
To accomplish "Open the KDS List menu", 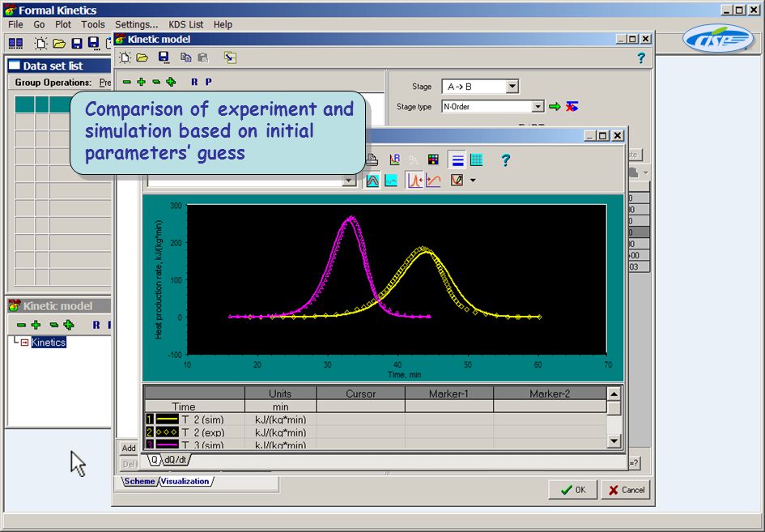I will pyautogui.click(x=186, y=24).
